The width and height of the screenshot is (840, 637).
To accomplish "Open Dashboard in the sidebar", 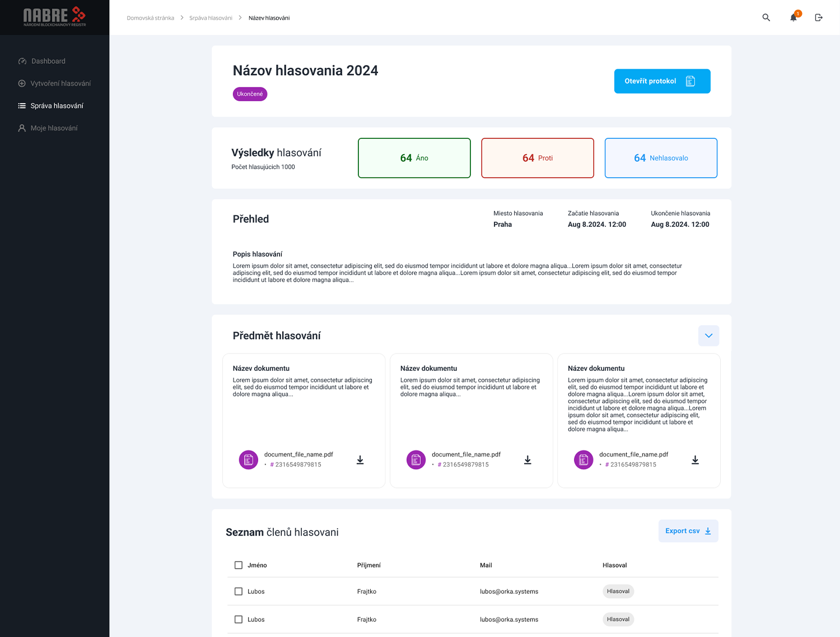I will [x=48, y=61].
